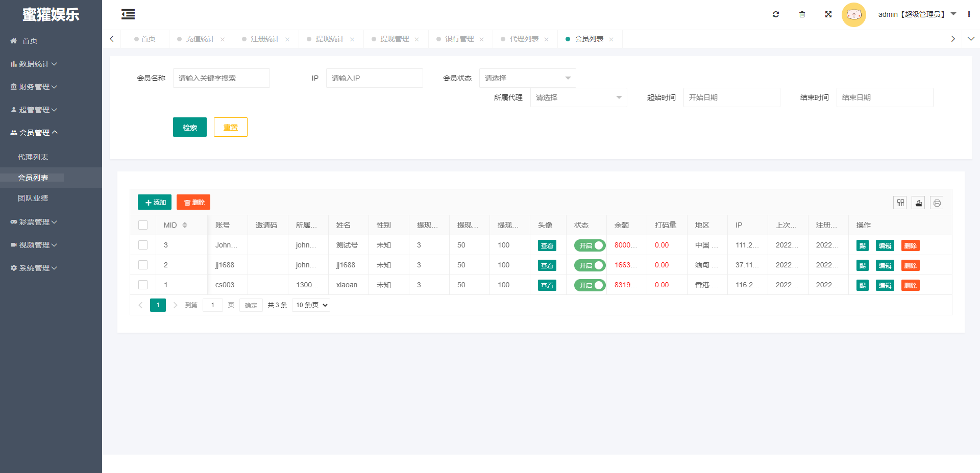Open 团队业绩 in the sidebar menu
The image size is (980, 473).
[x=34, y=197]
